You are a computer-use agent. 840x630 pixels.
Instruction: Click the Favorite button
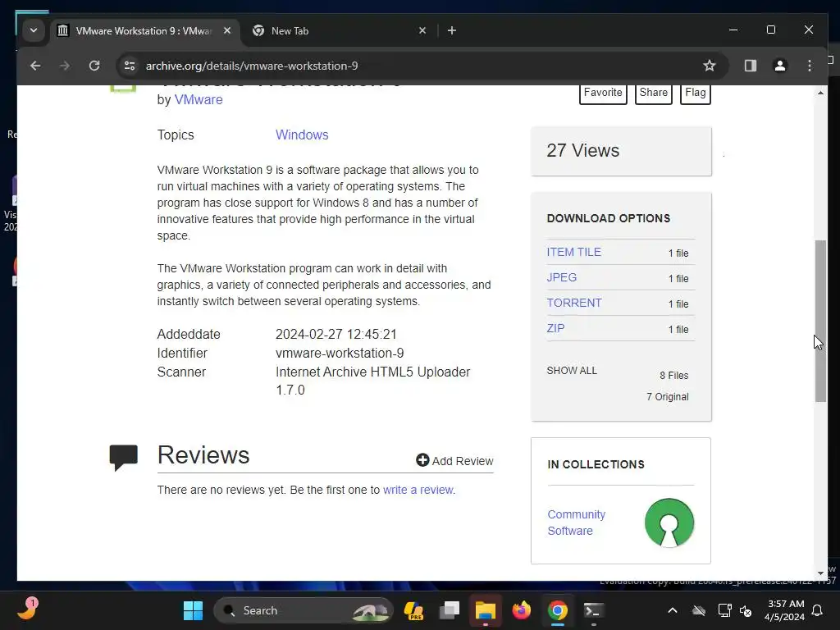pyautogui.click(x=603, y=93)
